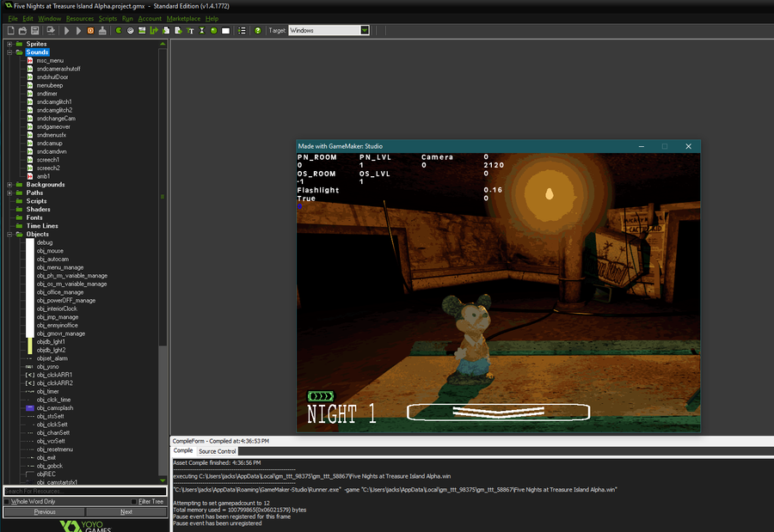The image size is (774, 532).
Task: Create a sound using the speaker icon
Action: (x=131, y=31)
